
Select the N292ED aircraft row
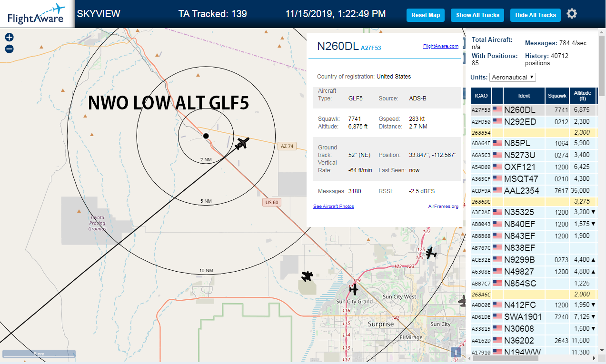click(x=534, y=122)
